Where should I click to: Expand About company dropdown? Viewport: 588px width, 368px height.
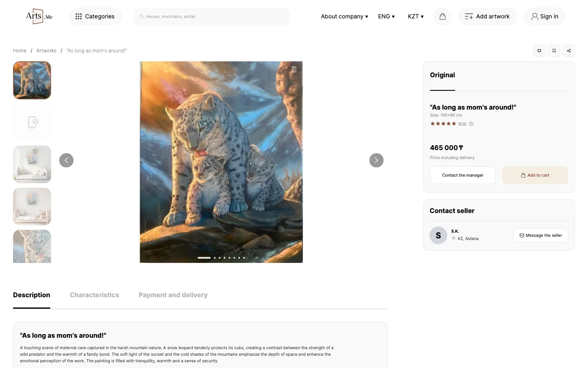345,16
